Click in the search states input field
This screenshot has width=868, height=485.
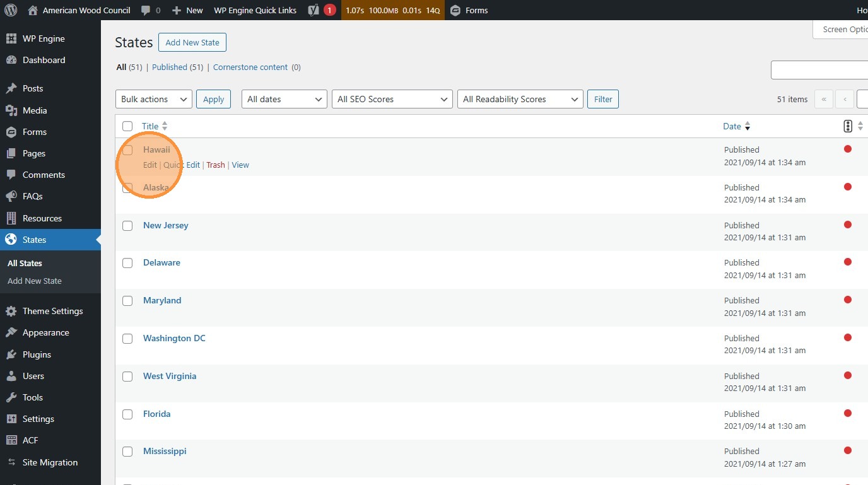pos(819,70)
